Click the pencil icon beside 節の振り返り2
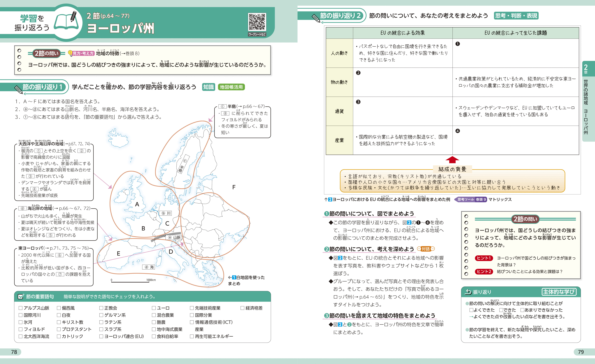This screenshot has height=364, width=595. tap(316, 18)
